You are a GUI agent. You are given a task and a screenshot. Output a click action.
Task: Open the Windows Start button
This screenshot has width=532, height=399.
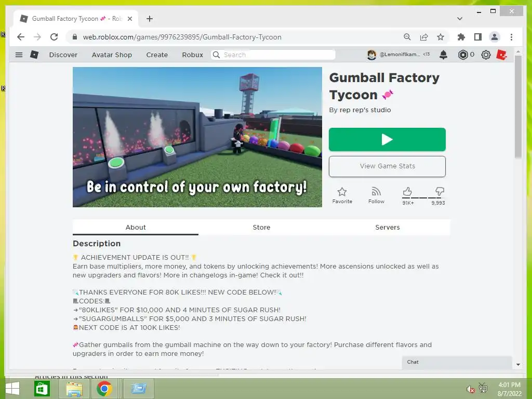click(12, 389)
